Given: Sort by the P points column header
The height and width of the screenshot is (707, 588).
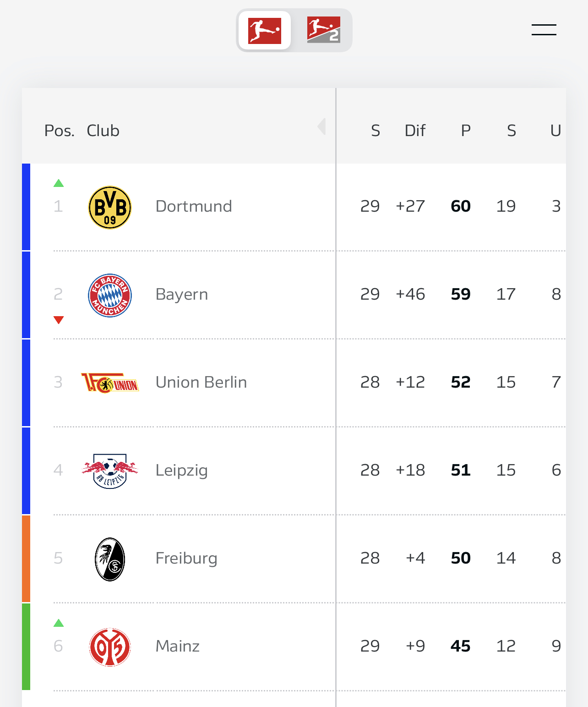Looking at the screenshot, I should (x=466, y=131).
